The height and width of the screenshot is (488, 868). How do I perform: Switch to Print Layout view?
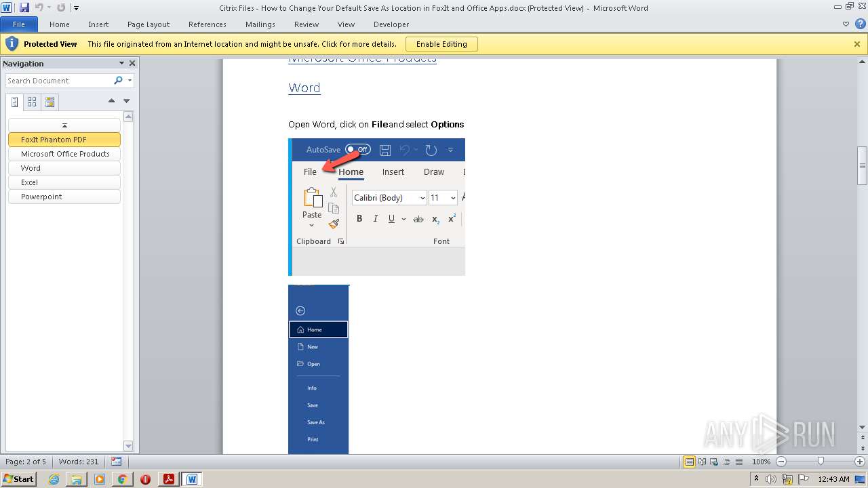[x=690, y=462]
